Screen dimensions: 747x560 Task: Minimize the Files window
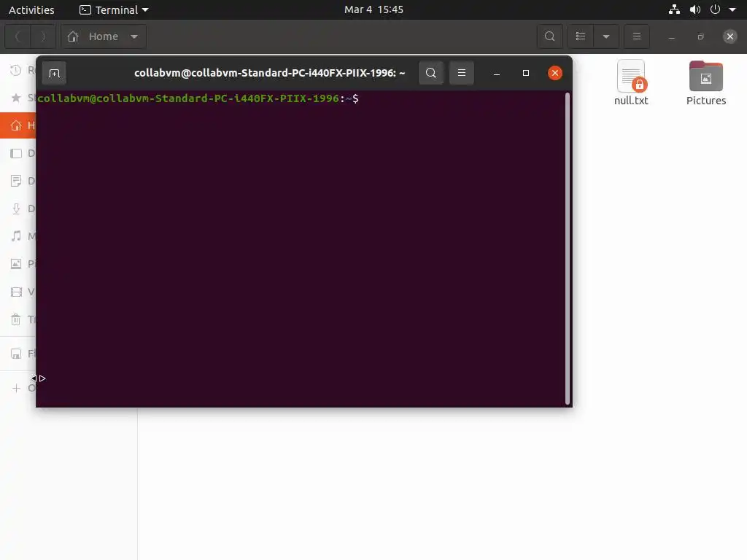click(x=671, y=36)
